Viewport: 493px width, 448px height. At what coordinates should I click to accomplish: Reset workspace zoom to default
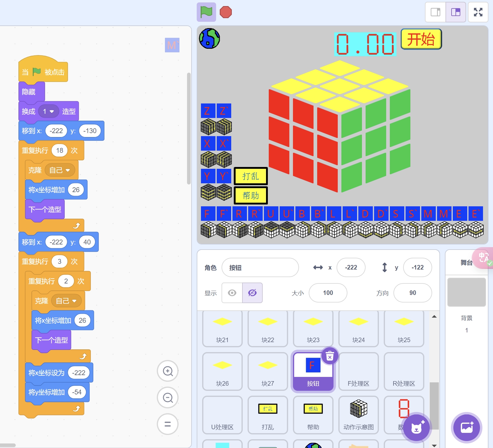click(168, 424)
